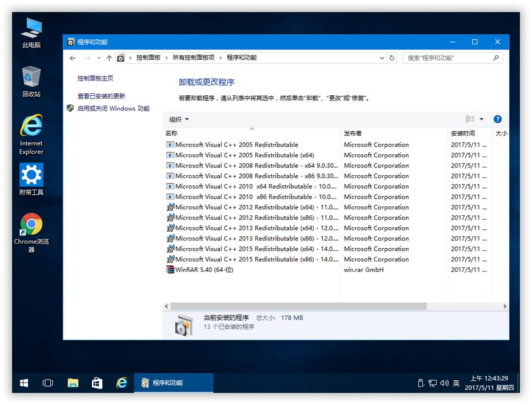Screen dimensions: 532x405
Task: Go up one folder level arrow
Action: (109, 58)
